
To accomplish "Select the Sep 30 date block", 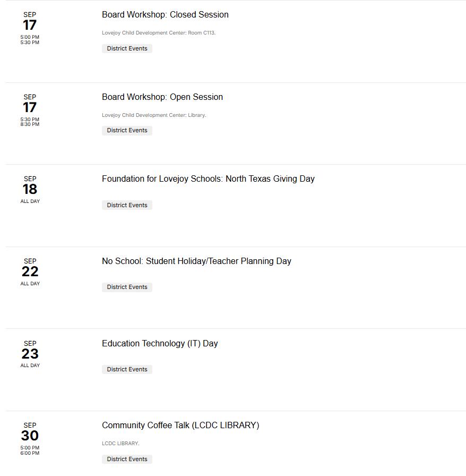I will (x=30, y=439).
